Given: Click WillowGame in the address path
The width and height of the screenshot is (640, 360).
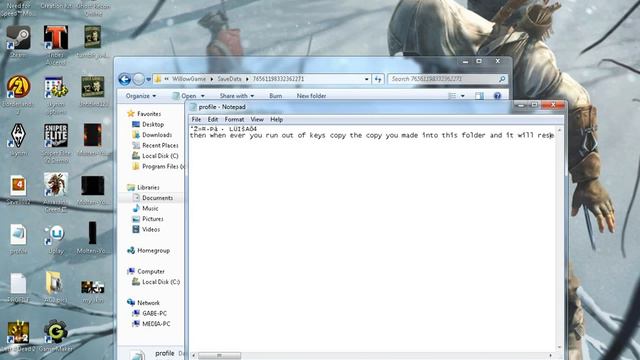Looking at the screenshot, I should tap(189, 79).
